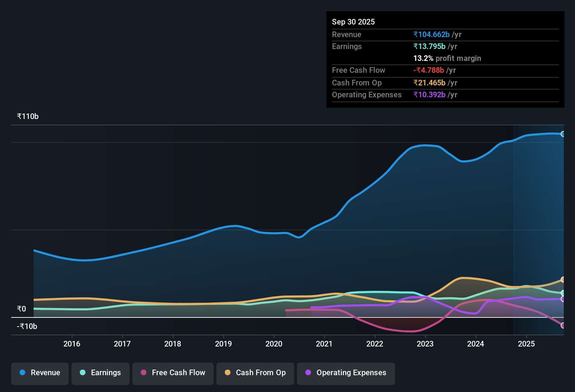Toggle the Operating Expenses series visibility
This screenshot has height=392, width=575.
(x=346, y=373)
